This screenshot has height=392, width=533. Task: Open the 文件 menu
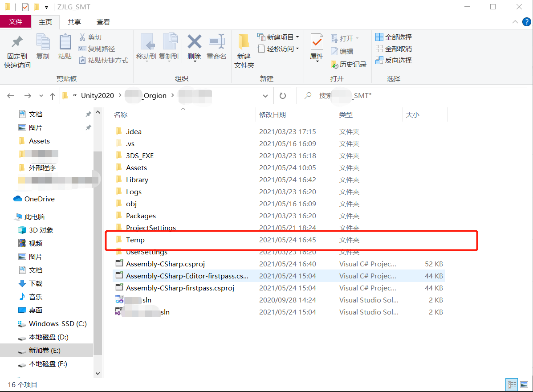(x=16, y=21)
